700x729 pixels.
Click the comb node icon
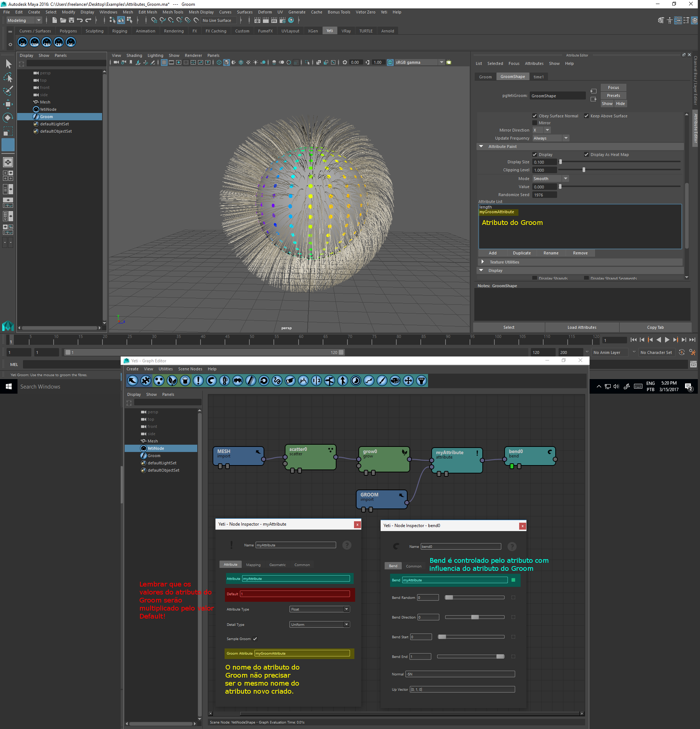pos(251,381)
